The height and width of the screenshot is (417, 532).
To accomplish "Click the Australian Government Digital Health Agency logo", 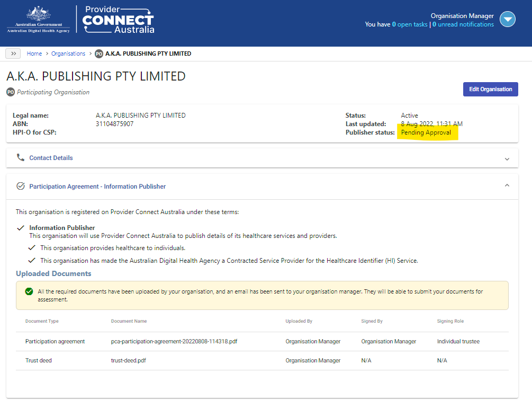I will (38, 20).
